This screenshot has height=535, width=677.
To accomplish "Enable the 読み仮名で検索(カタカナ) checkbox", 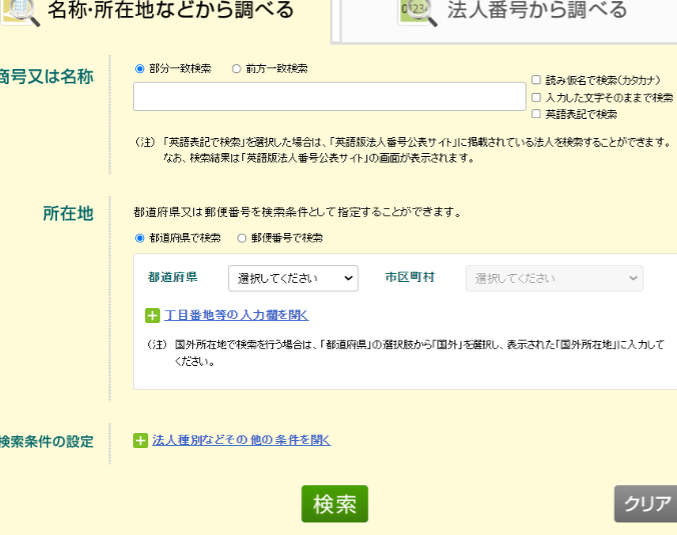I will coord(537,80).
